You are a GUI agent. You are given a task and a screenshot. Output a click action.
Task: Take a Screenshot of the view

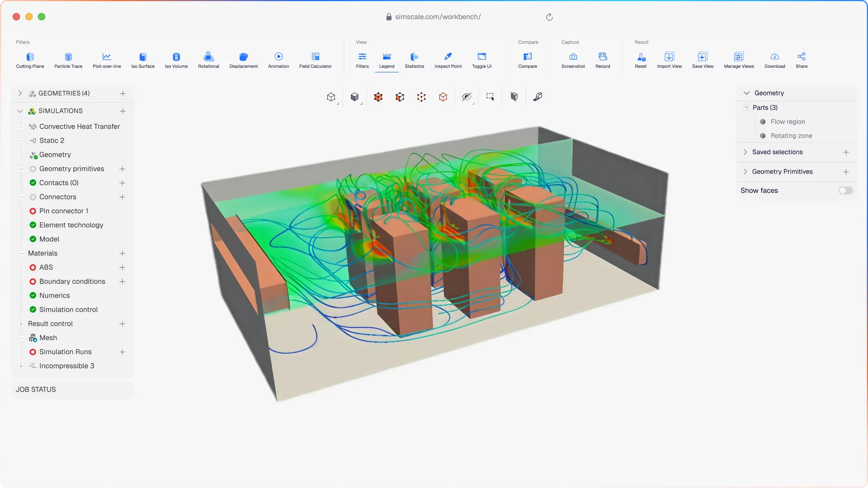pos(573,60)
